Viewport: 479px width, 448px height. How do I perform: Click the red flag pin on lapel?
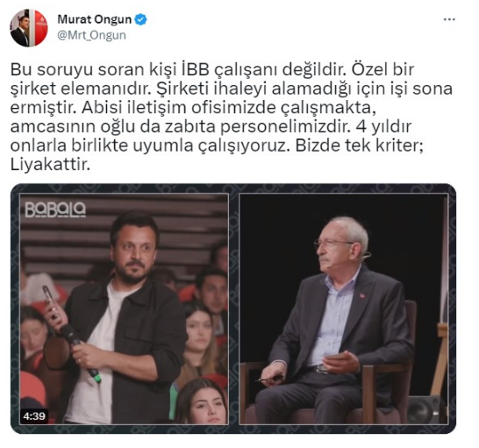362,295
